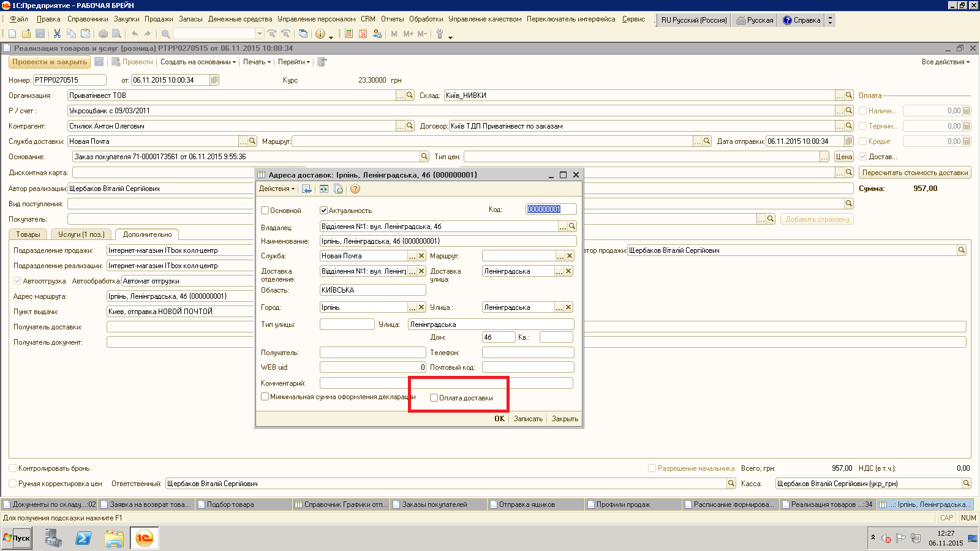
Task: Expand the Создать на основании dropdown
Action: pos(198,62)
